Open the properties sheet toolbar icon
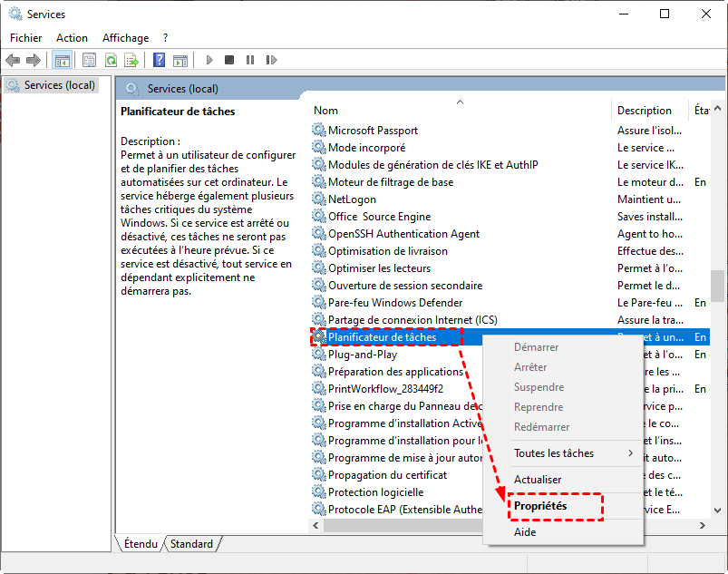Viewport: 728px width, 574px height. click(89, 60)
